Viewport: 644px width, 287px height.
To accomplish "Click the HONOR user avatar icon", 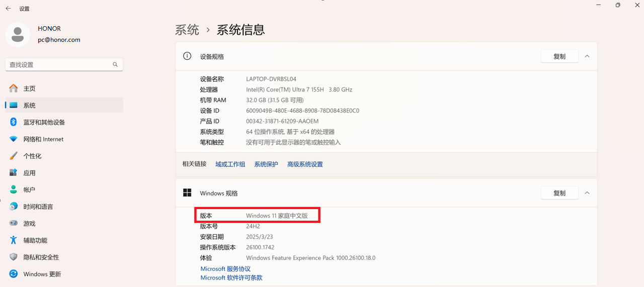I will (x=18, y=34).
